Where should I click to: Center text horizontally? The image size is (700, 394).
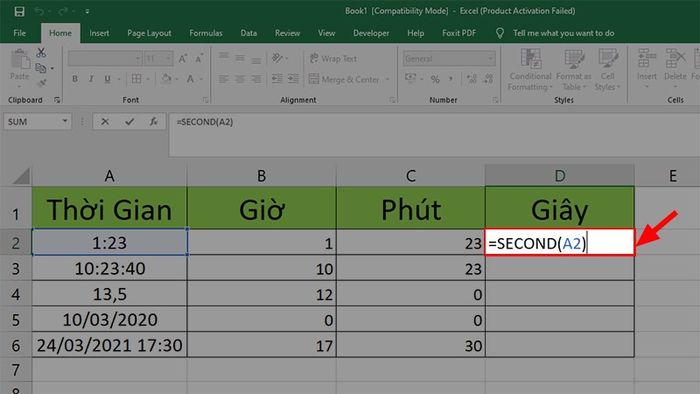click(x=240, y=79)
